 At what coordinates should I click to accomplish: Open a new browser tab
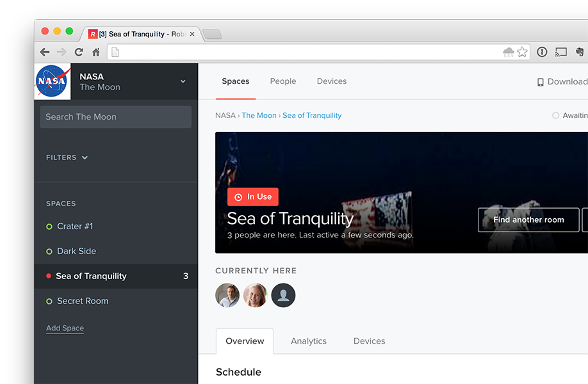[212, 34]
